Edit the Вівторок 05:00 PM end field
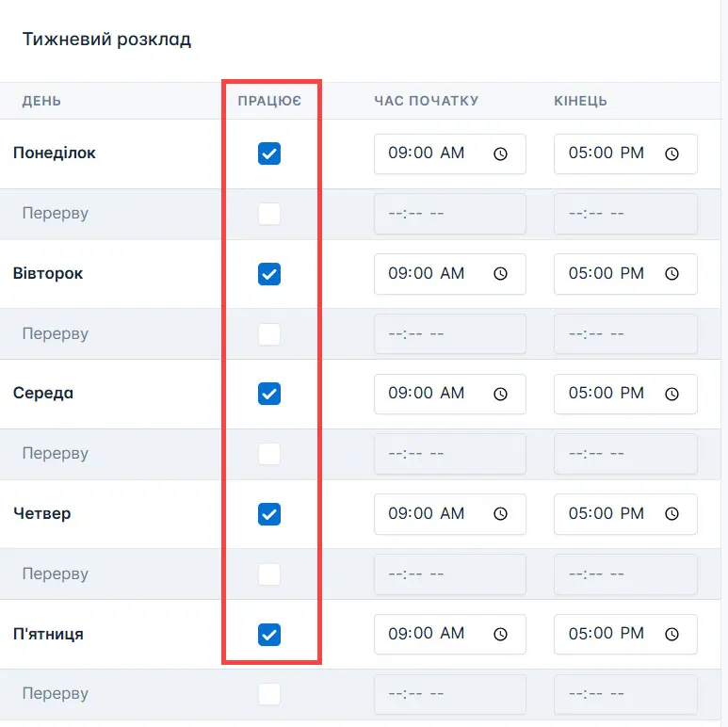This screenshot has width=728, height=727. (625, 274)
